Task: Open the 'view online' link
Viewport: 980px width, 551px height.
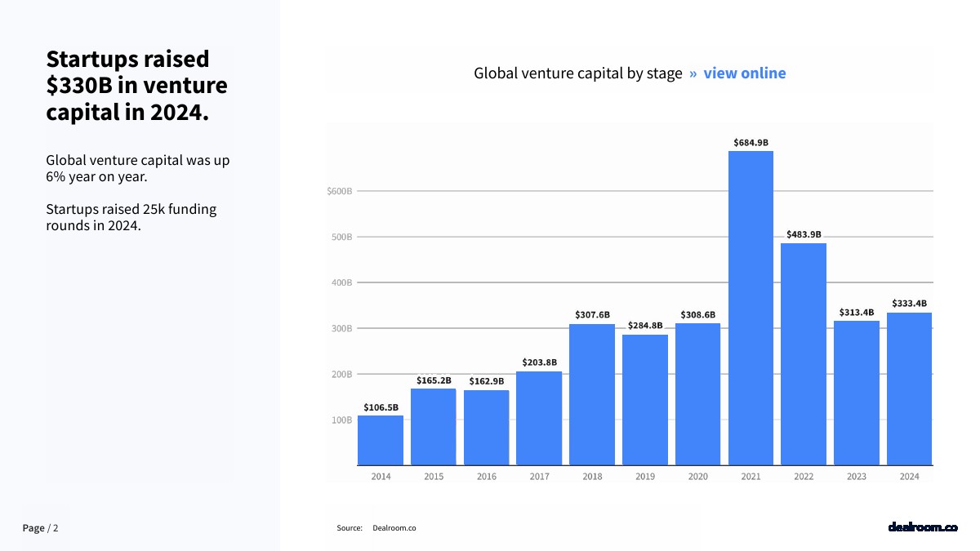Action: click(x=744, y=73)
